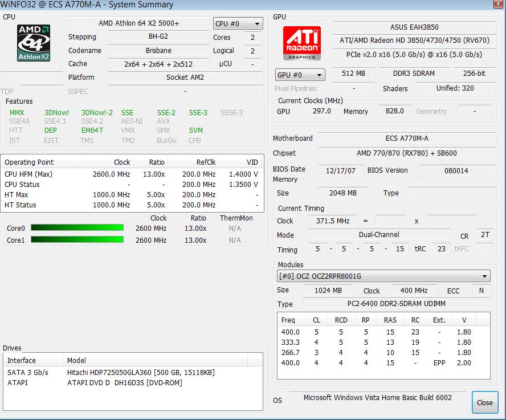The height and width of the screenshot is (420, 506).
Task: Click the Motherboard ECS A770M-A field
Action: pyautogui.click(x=407, y=138)
